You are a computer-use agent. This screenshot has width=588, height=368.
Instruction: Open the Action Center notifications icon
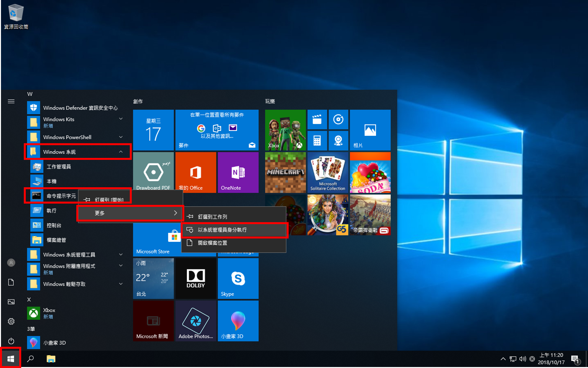[575, 359]
